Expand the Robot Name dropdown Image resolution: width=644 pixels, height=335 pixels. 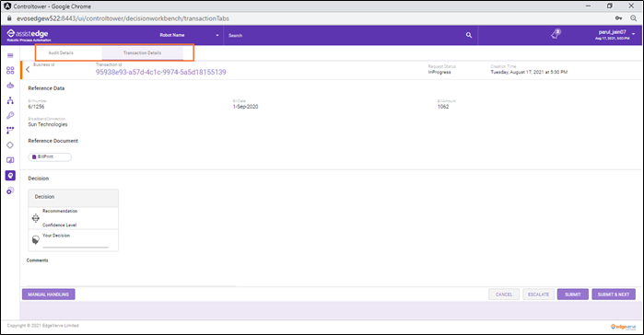coord(190,35)
